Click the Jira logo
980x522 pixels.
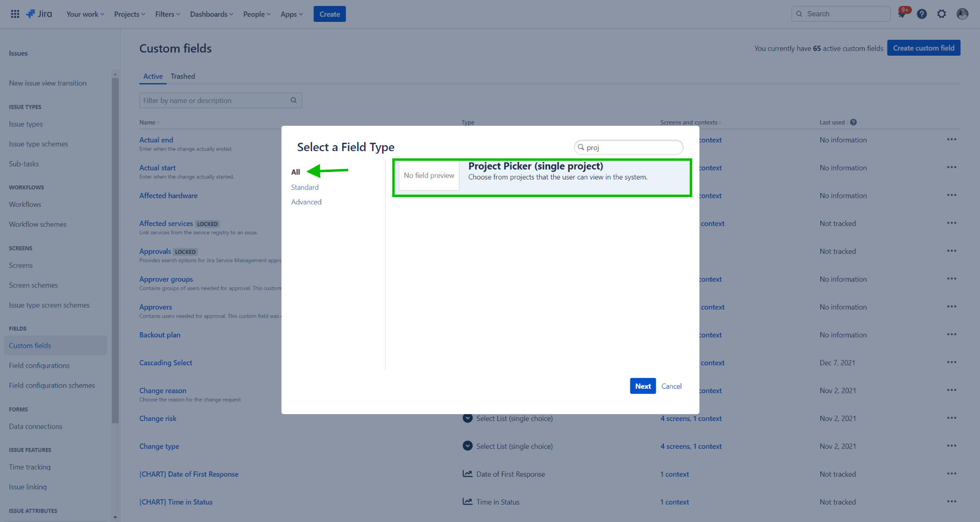click(x=39, y=14)
